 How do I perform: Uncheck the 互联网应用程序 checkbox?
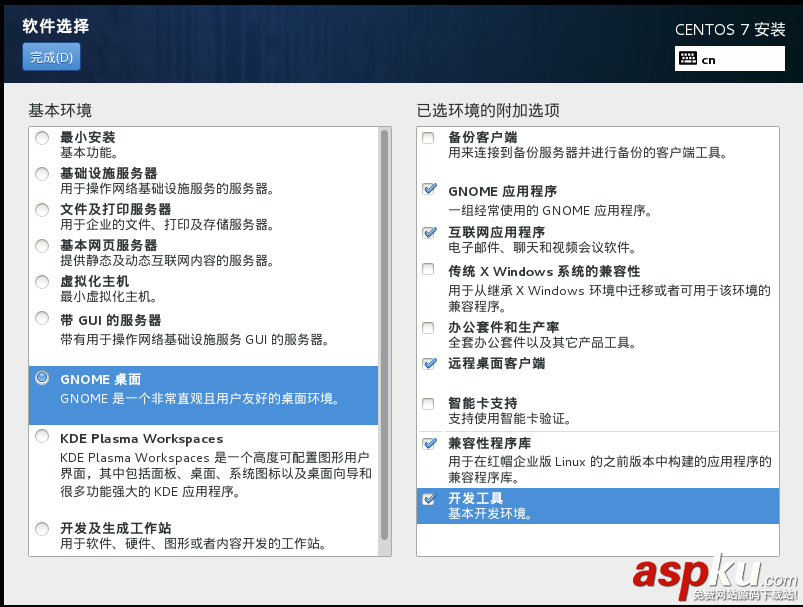(x=429, y=233)
